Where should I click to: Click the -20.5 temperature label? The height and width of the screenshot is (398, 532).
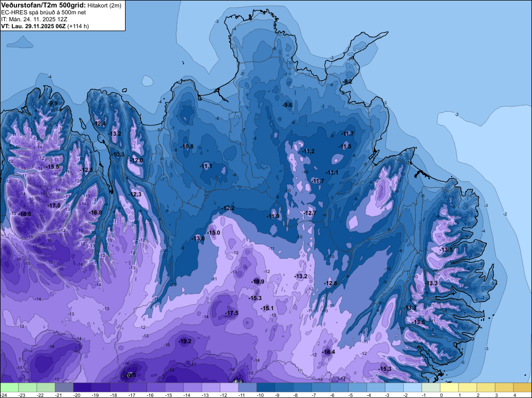tap(130, 375)
